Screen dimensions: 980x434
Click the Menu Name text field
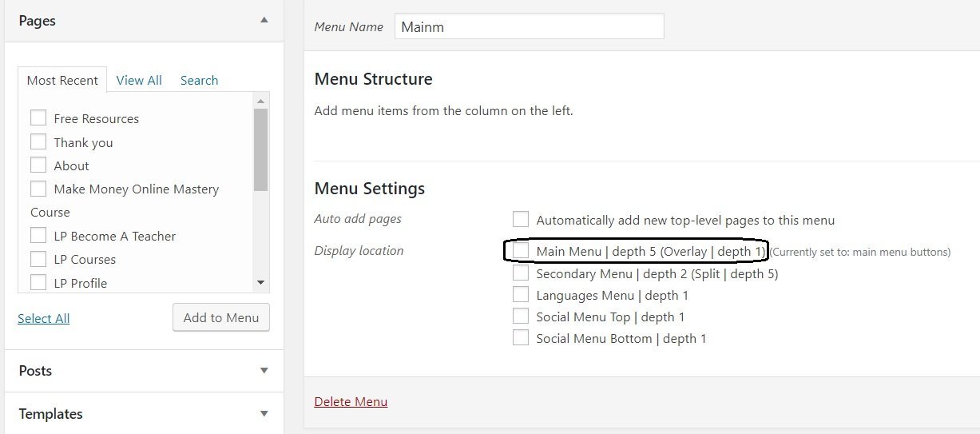point(529,26)
